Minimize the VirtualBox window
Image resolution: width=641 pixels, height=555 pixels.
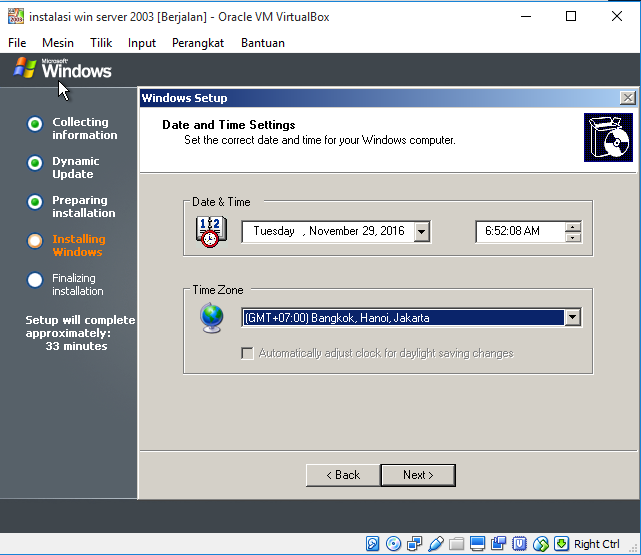(x=526, y=16)
